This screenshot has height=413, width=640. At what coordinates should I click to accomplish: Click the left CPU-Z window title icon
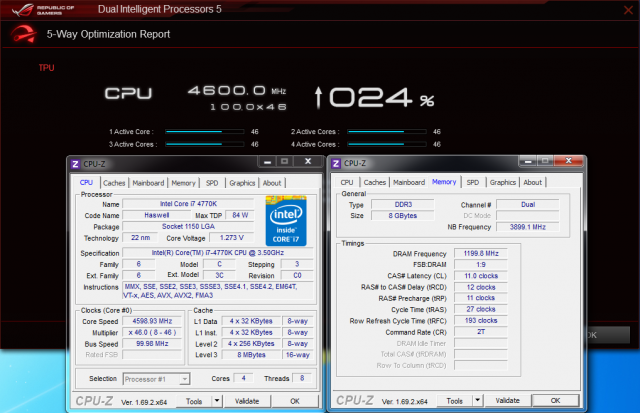(x=75, y=164)
